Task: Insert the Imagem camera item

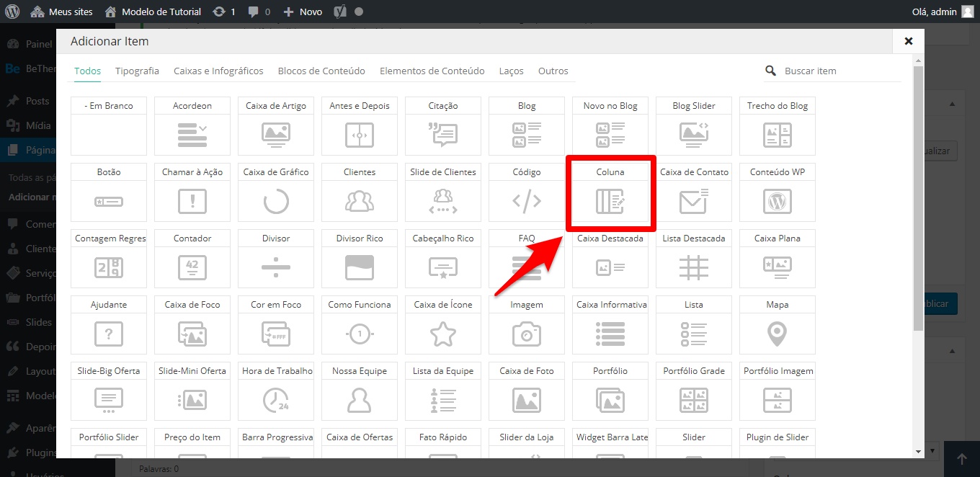Action: [x=527, y=334]
